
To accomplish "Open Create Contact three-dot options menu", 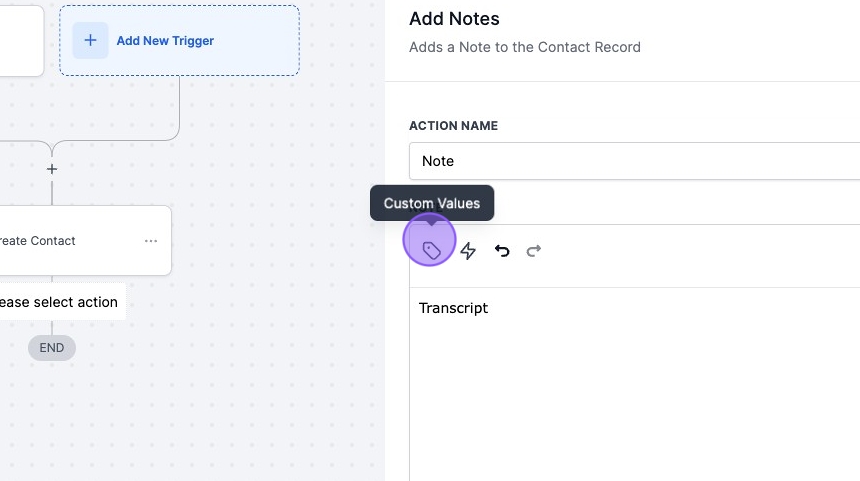I will (151, 241).
